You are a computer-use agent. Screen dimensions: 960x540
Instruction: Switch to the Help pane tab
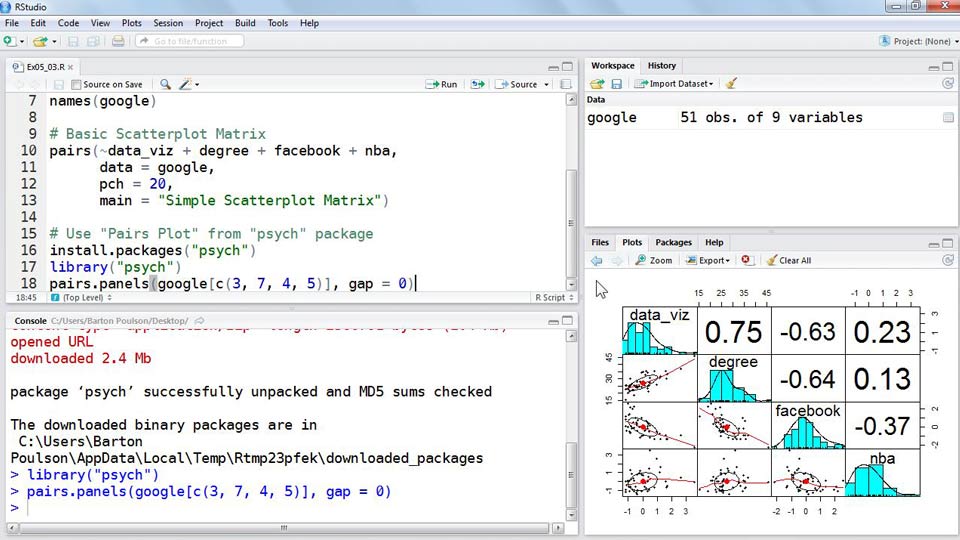point(714,242)
